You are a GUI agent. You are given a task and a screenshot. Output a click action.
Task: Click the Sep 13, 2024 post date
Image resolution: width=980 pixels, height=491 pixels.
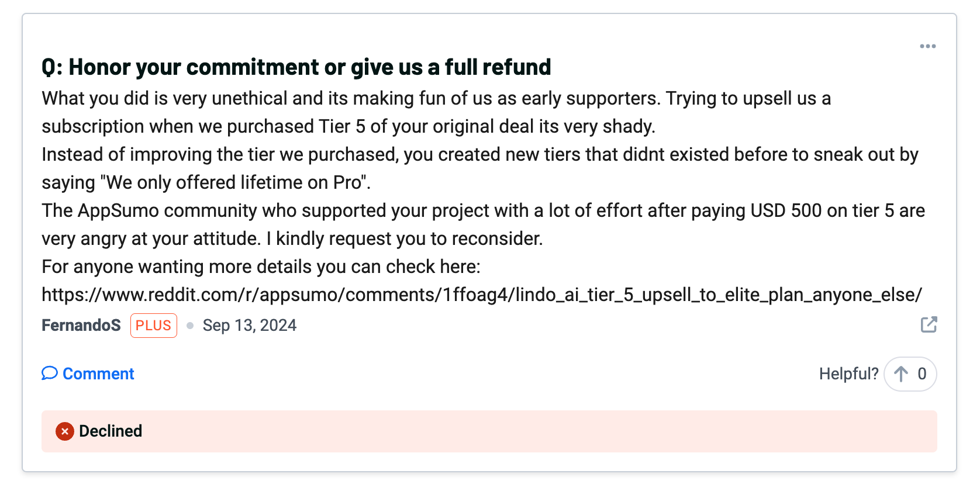click(250, 326)
